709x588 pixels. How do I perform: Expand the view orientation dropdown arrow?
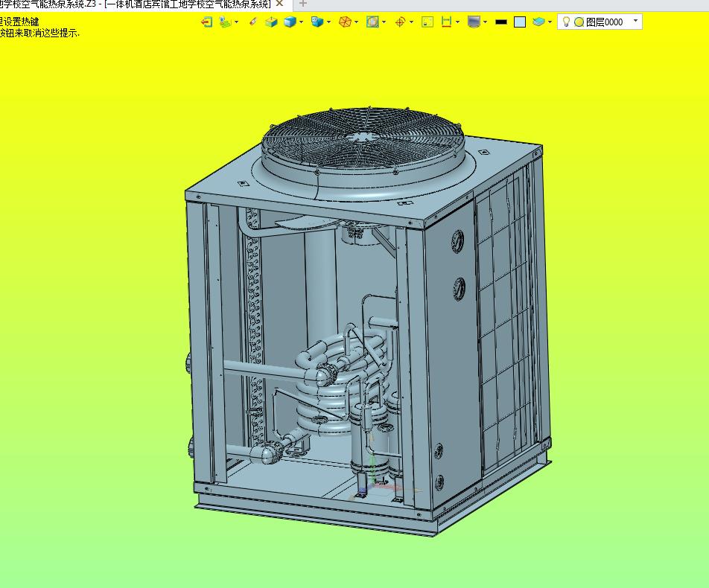[x=328, y=22]
